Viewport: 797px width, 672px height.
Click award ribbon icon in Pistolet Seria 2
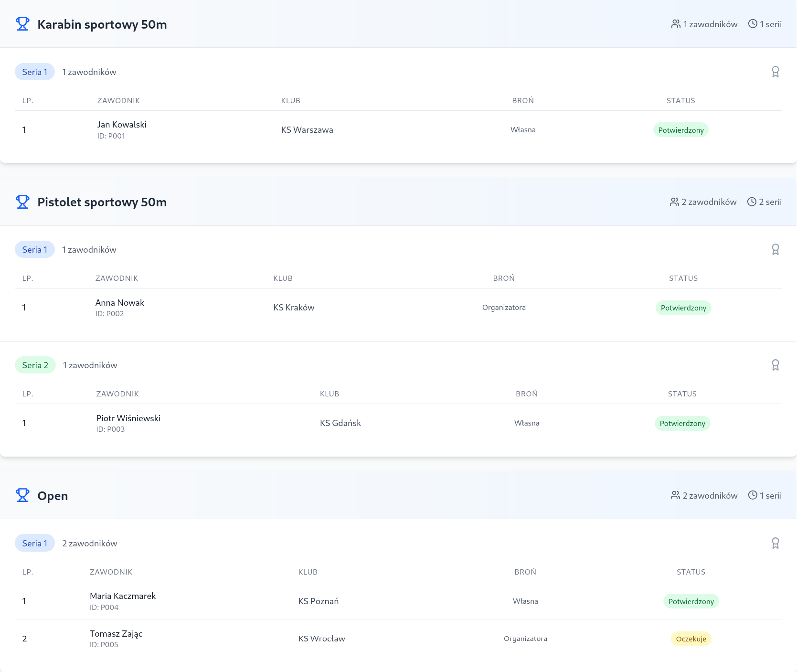click(775, 365)
